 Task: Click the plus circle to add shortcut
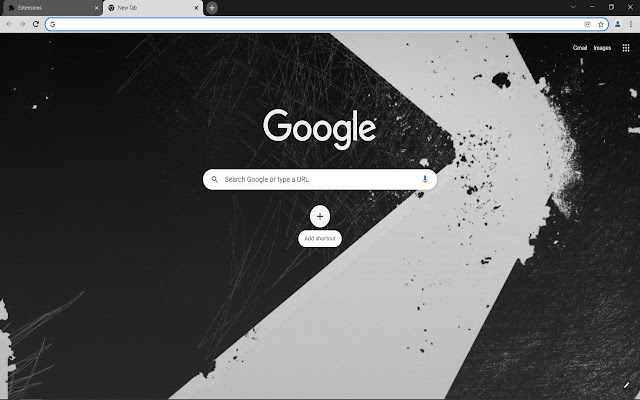point(320,216)
